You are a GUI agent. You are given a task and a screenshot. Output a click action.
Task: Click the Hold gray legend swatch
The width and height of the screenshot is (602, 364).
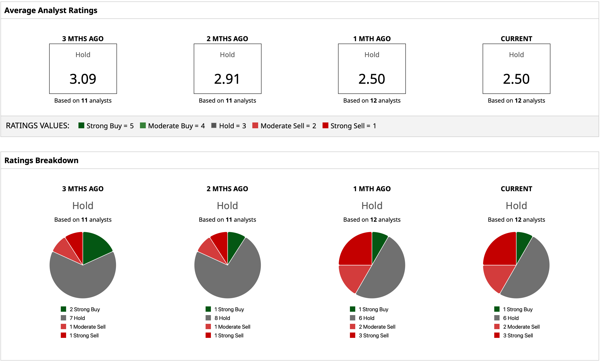click(214, 125)
